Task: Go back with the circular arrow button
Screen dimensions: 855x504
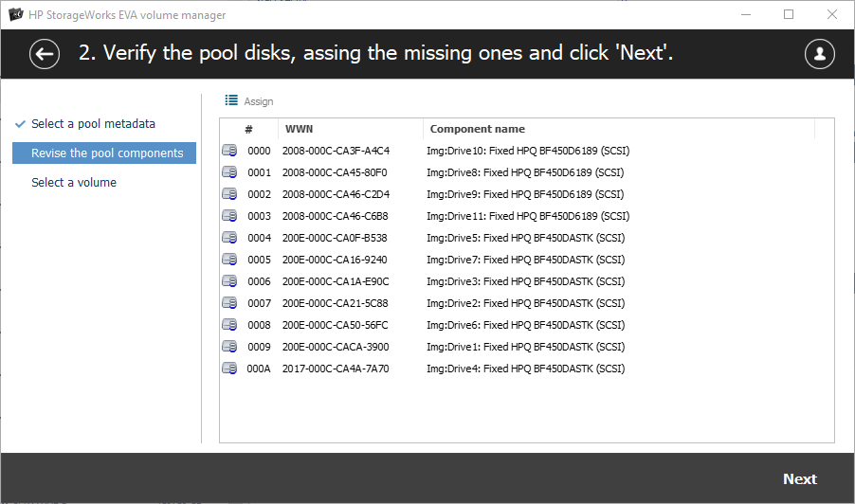Action: click(x=45, y=54)
